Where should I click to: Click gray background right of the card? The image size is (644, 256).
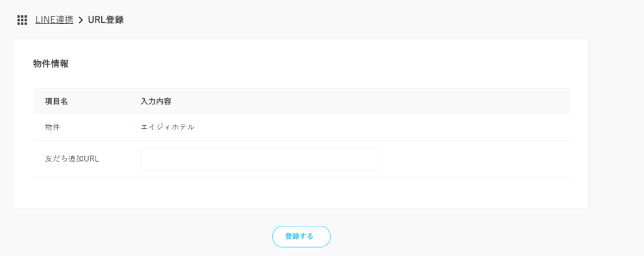pyautogui.click(x=615, y=126)
